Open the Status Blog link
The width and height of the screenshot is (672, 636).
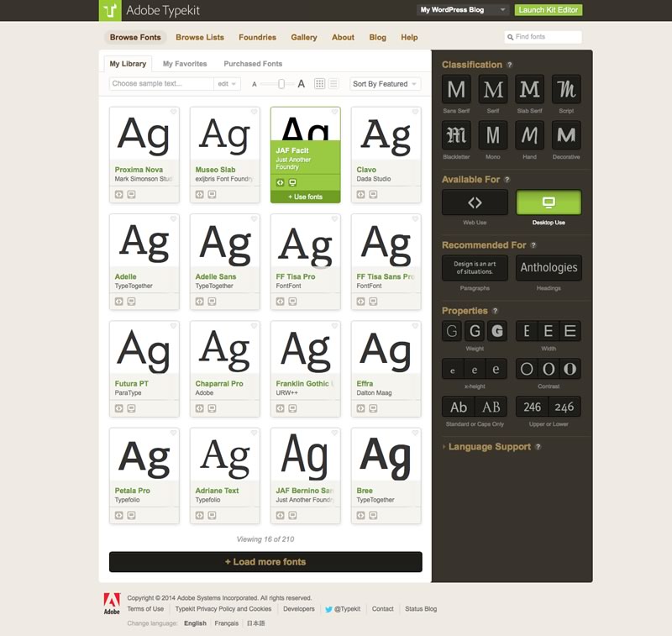[x=421, y=609]
